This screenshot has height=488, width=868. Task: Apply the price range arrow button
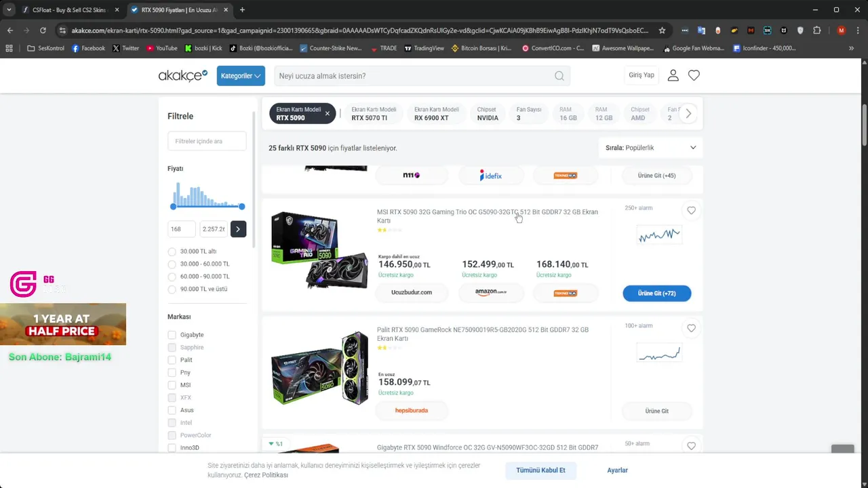coord(238,229)
